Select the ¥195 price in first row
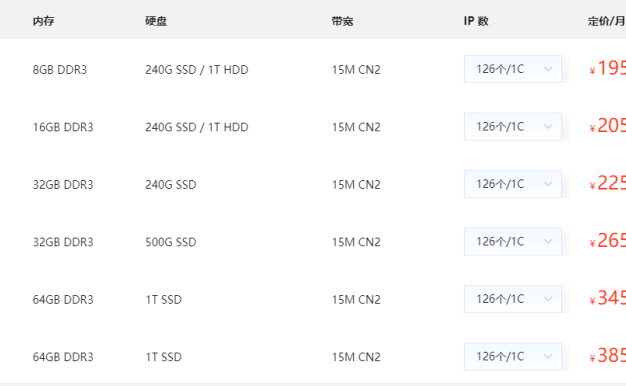 [x=608, y=68]
